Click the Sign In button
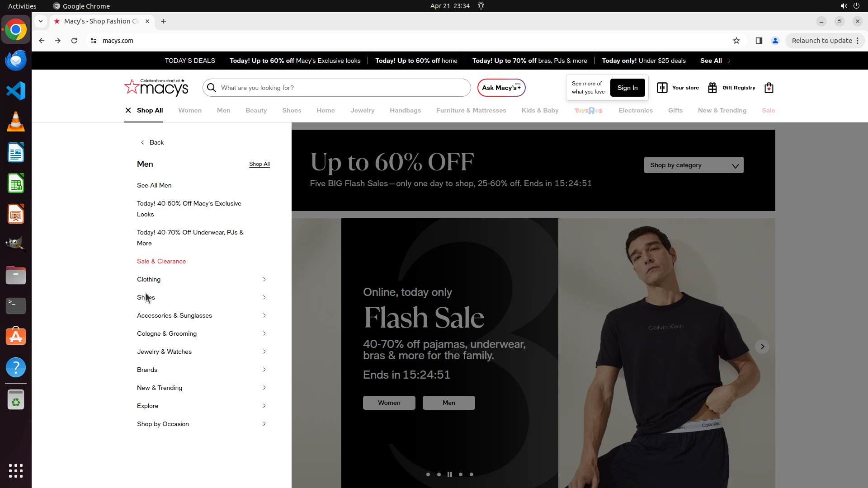 [x=627, y=88]
